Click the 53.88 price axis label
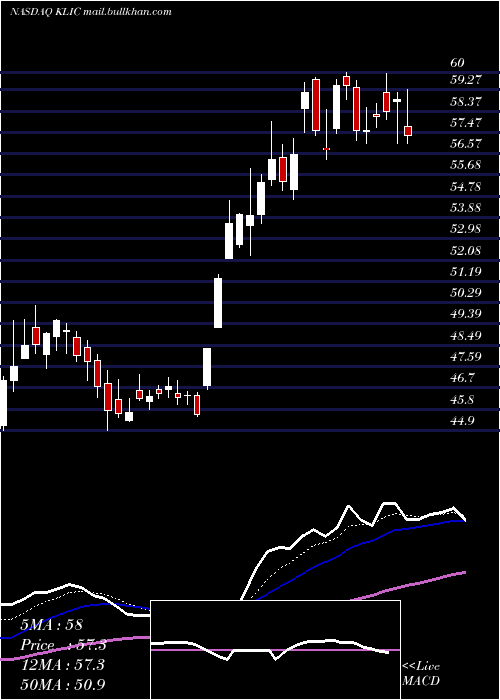500x700 pixels. tap(467, 208)
